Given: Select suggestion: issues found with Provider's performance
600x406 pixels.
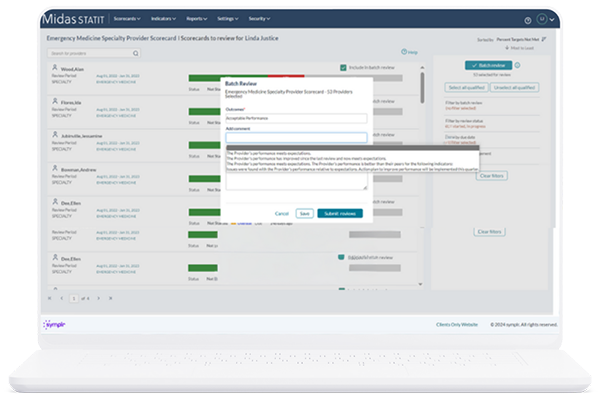Looking at the screenshot, I should (352, 169).
